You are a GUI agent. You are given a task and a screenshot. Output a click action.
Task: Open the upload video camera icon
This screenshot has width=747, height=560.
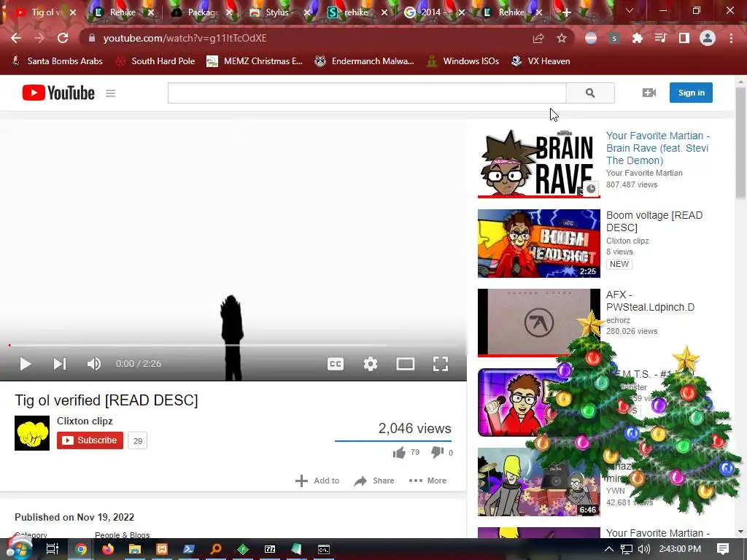649,93
